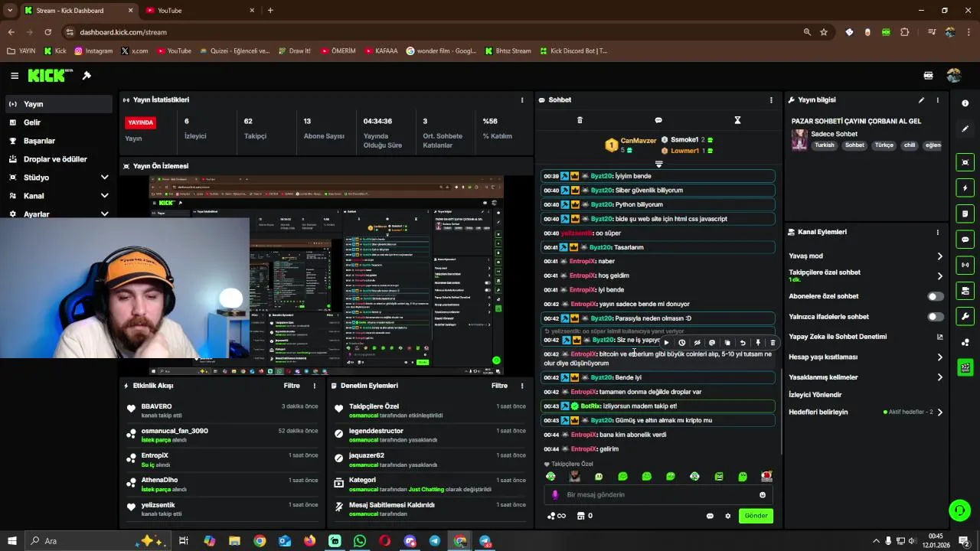
Task: Open the Filtre dropdown in Denetim Eylemleri
Action: tap(499, 386)
